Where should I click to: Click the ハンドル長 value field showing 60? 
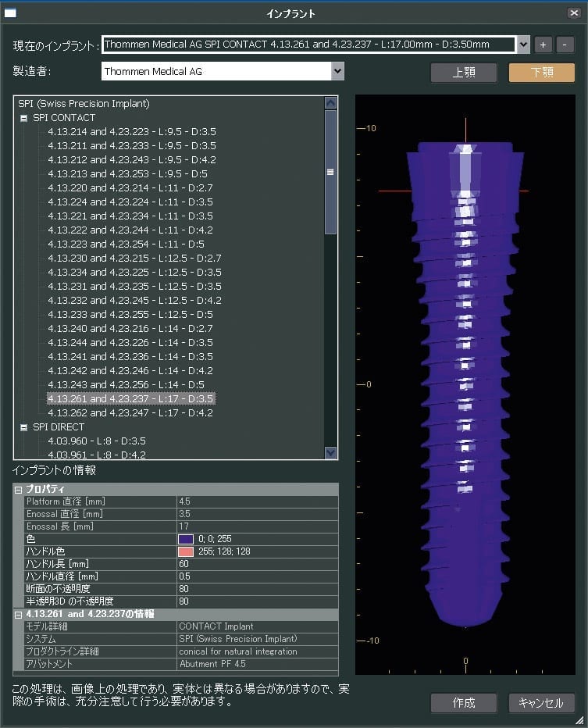(258, 564)
